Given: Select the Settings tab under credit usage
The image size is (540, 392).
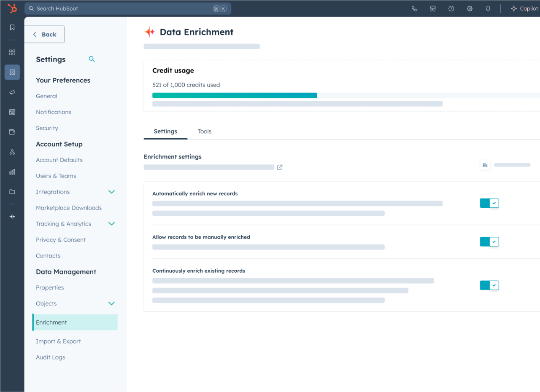Looking at the screenshot, I should click(x=165, y=131).
